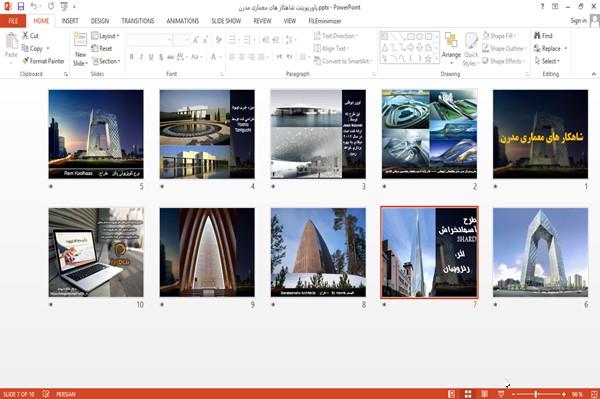This screenshot has height=399, width=600.
Task: Toggle Underline formatting
Action: coord(151,57)
